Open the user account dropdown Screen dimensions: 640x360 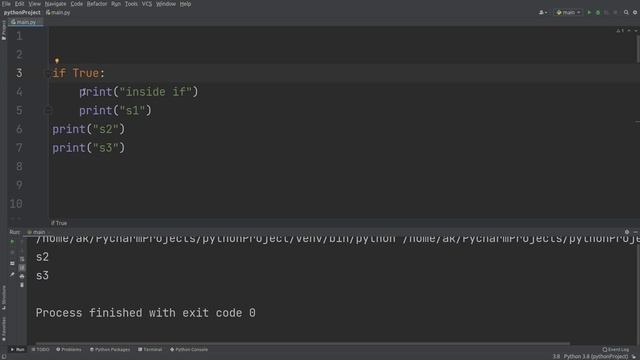(543, 13)
